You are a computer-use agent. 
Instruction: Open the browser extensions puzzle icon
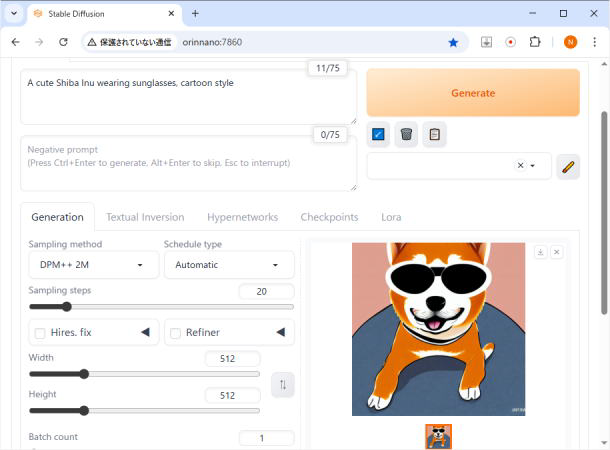[x=535, y=42]
